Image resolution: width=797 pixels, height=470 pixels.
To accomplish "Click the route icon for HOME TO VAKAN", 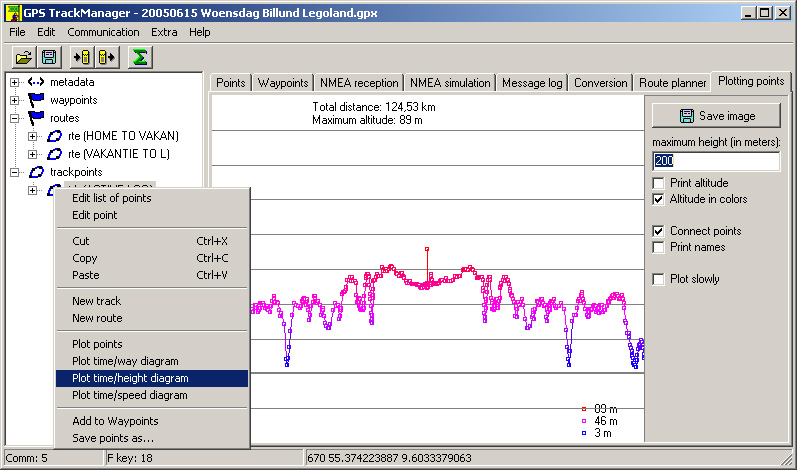I will (55, 136).
